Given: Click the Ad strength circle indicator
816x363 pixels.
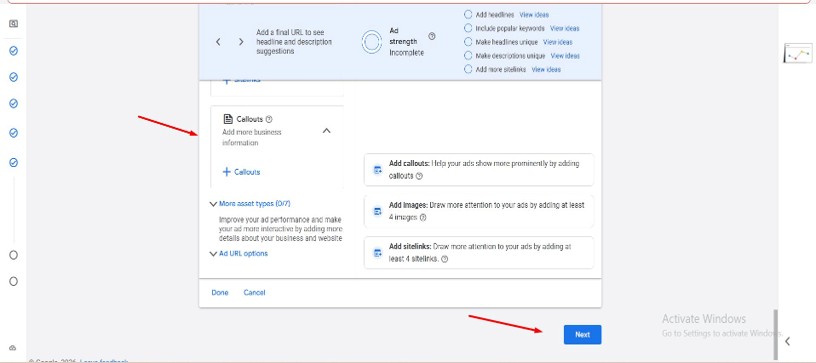Looking at the screenshot, I should (372, 42).
